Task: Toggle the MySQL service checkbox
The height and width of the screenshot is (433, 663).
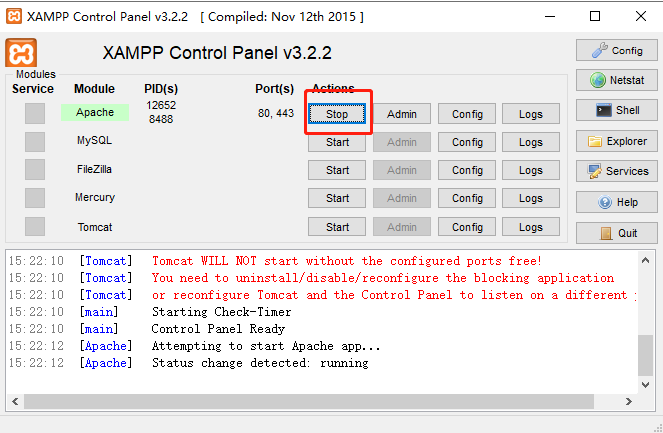Action: tap(35, 141)
